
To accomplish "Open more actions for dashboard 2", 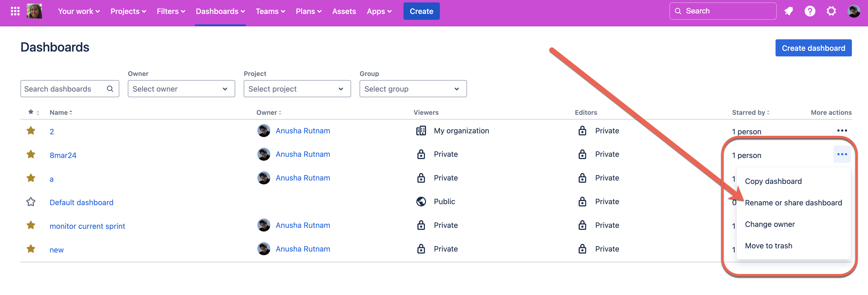I will (842, 130).
